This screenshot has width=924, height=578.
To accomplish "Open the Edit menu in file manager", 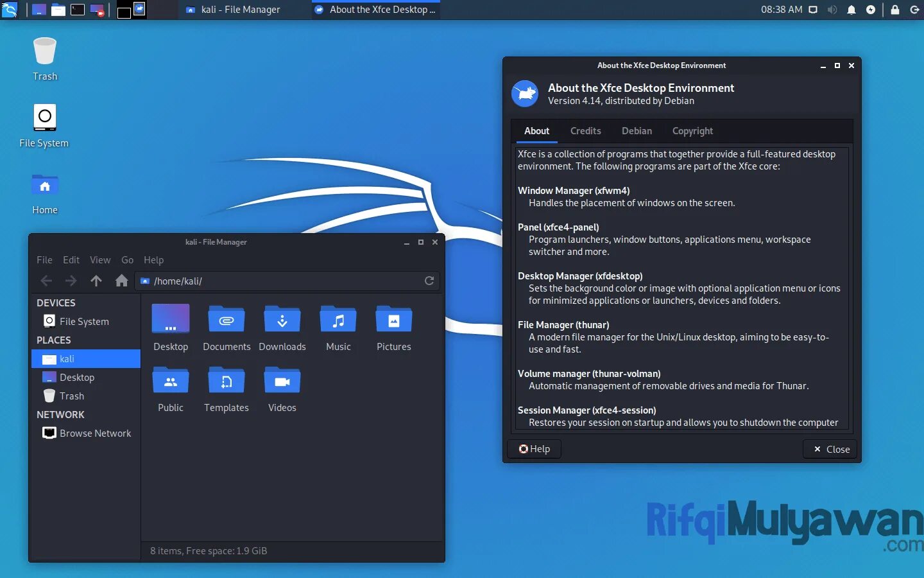I will (x=71, y=260).
